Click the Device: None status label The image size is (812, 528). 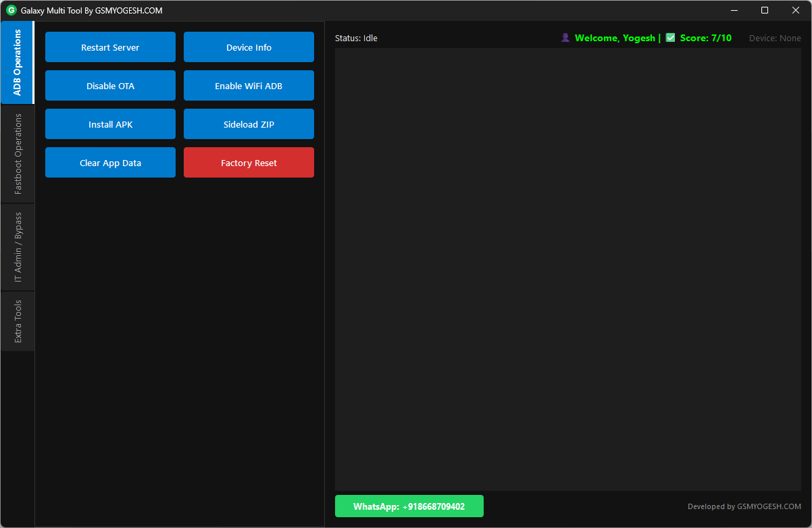775,38
